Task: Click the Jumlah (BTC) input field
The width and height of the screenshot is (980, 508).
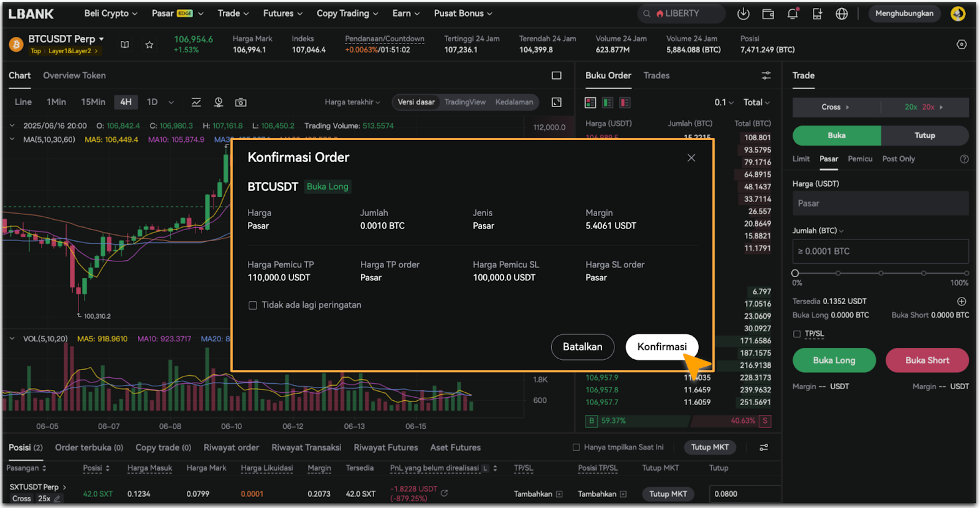Action: (x=880, y=252)
